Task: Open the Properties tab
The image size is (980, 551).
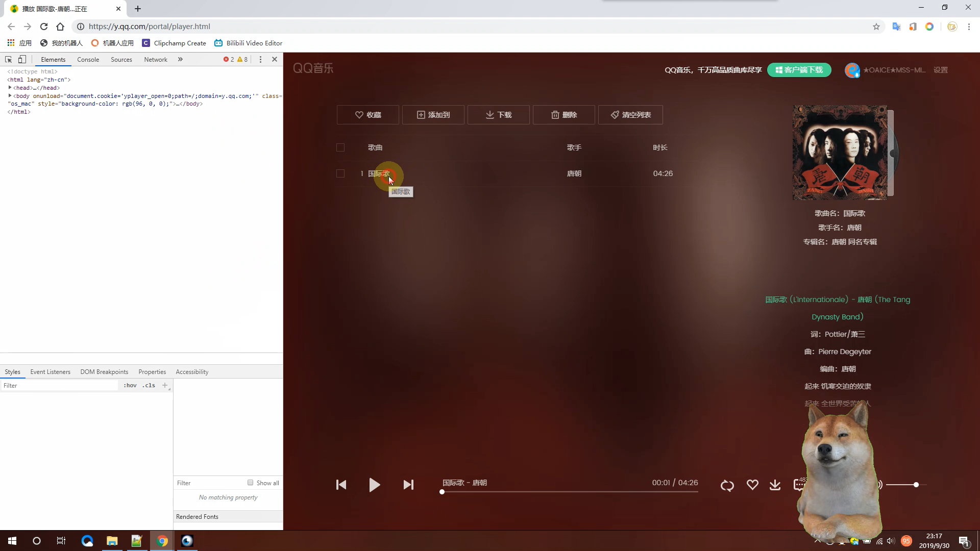Action: point(152,372)
